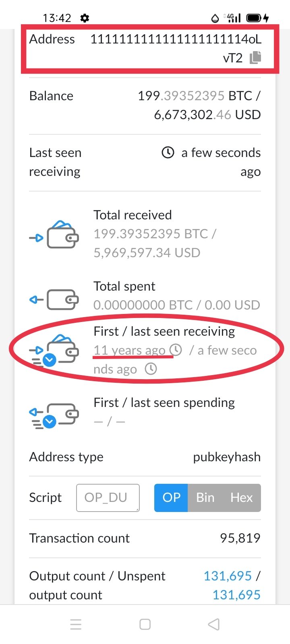Switch script view to Hex
The width and height of the screenshot is (290, 644).
coord(241,498)
